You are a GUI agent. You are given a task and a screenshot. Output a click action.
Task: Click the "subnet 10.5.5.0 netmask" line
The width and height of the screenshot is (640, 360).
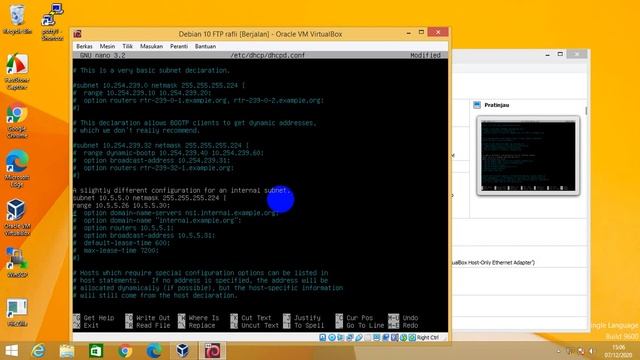click(150, 198)
